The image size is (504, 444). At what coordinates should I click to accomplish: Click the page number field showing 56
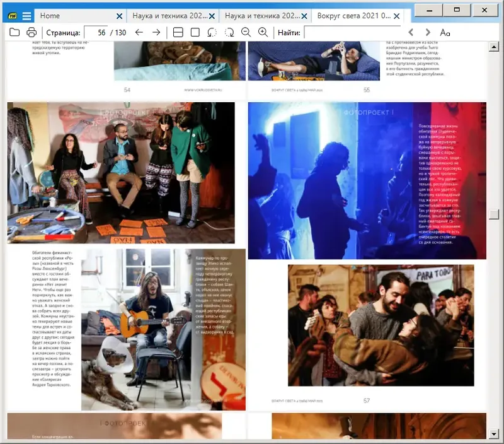[x=96, y=33]
